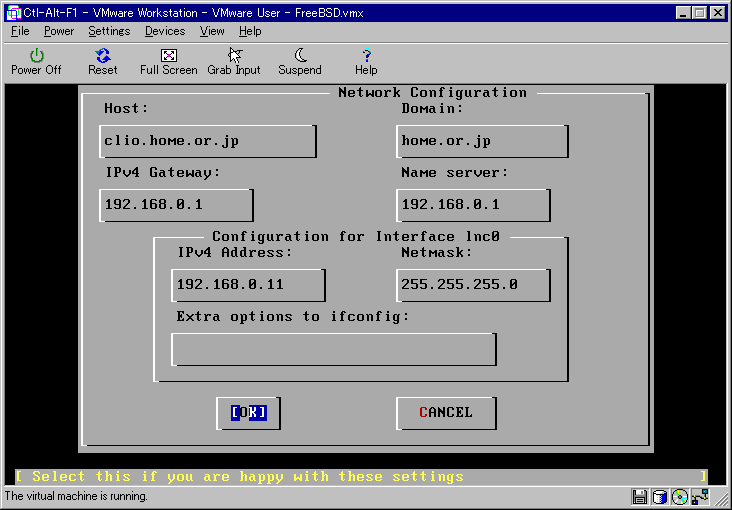732x510 pixels.
Task: Click the CD-ROM status icon
Action: click(679, 497)
